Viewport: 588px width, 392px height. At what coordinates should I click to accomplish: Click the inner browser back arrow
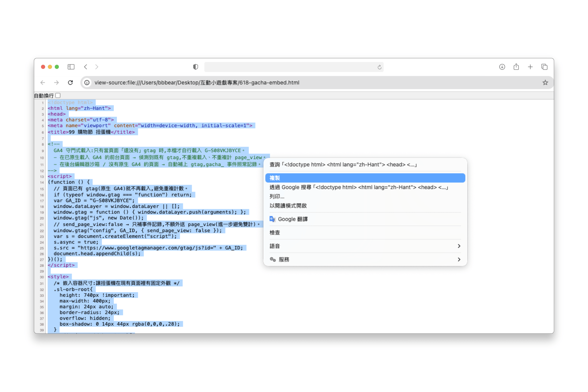coord(43,82)
